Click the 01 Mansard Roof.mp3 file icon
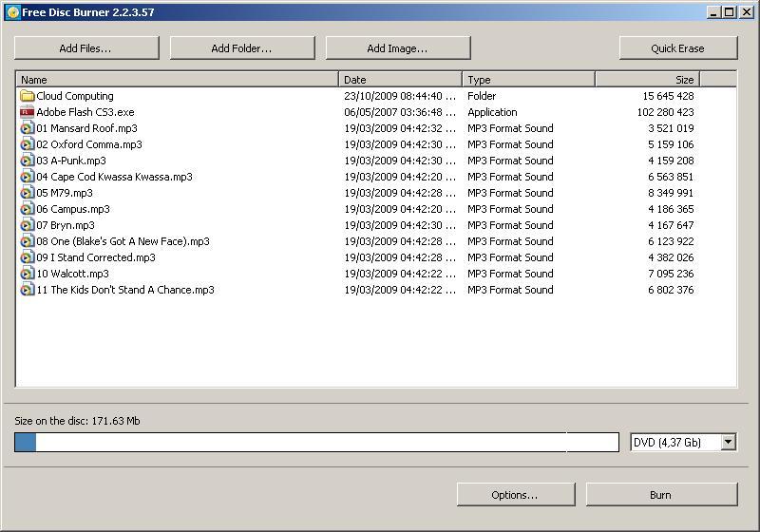The image size is (760, 532). click(x=28, y=128)
